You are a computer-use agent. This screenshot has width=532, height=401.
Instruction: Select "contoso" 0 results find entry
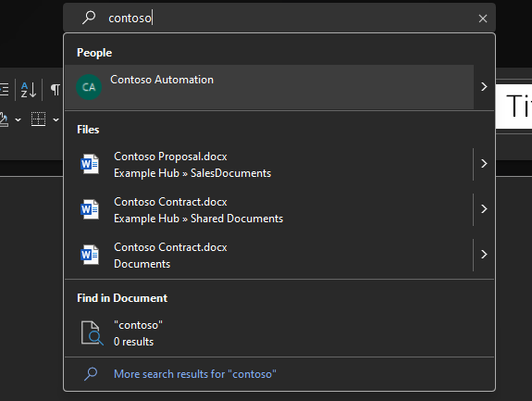[x=278, y=333]
